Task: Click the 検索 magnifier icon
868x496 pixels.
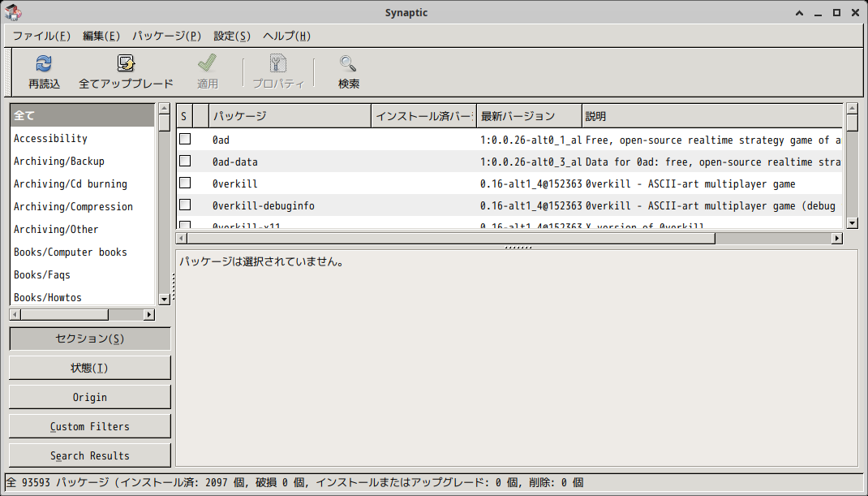Action: coord(348,64)
